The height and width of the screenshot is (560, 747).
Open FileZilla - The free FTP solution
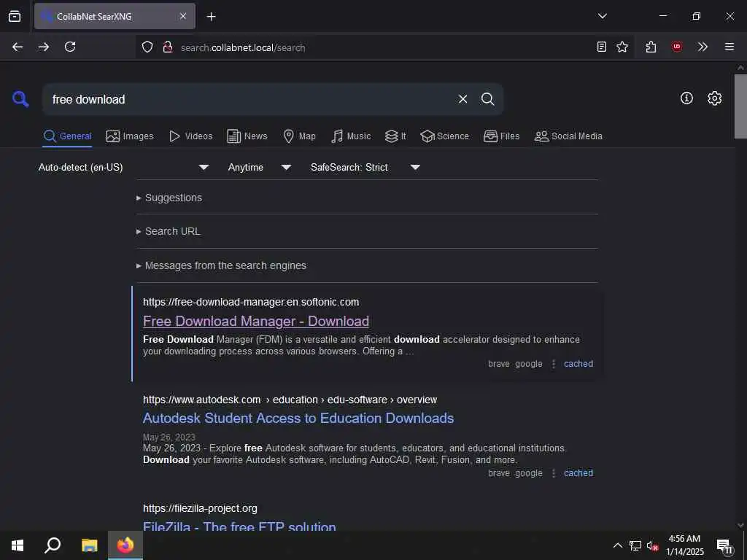coord(239,526)
